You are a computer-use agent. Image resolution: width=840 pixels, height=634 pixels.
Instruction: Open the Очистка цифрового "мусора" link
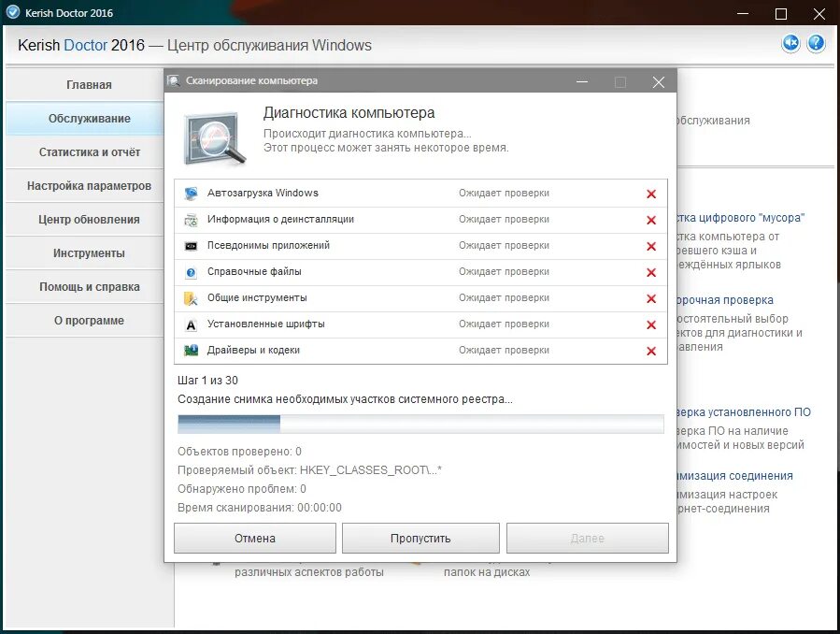click(x=740, y=218)
